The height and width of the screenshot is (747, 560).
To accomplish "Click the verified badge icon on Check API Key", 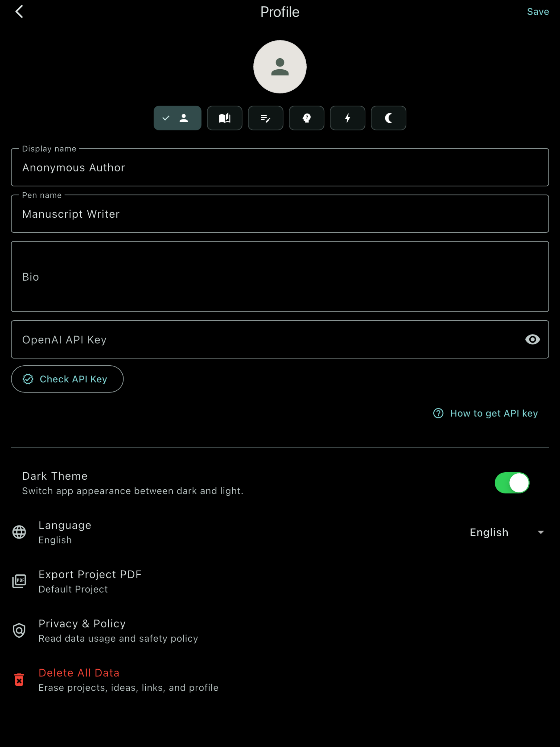I will [28, 379].
